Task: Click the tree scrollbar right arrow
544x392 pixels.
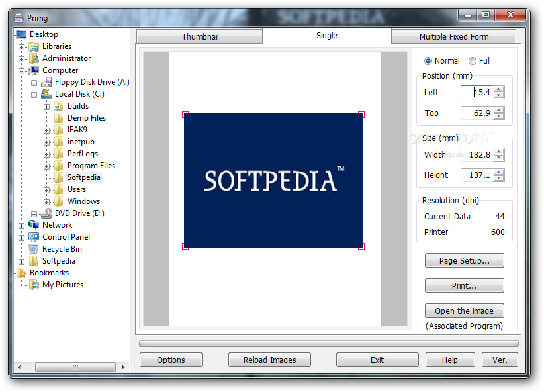Action: 123,367
